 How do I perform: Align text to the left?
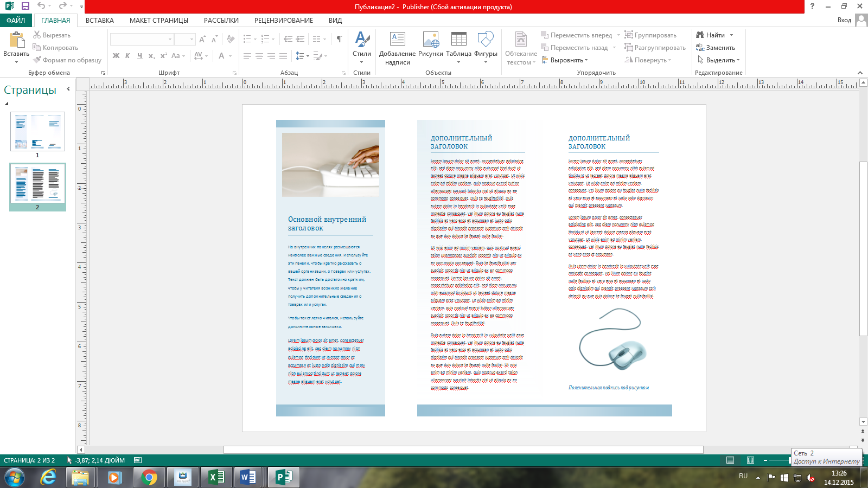247,56
